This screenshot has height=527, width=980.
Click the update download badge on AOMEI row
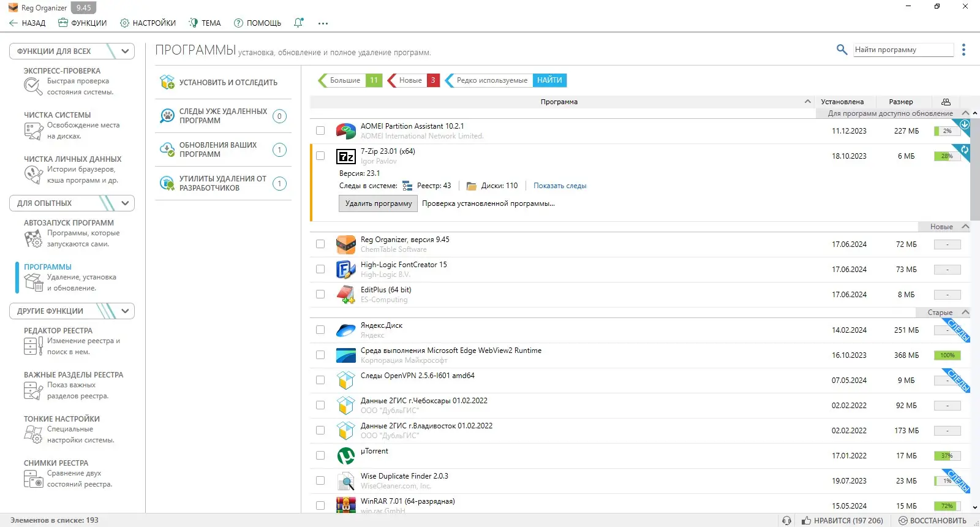pyautogui.click(x=965, y=124)
